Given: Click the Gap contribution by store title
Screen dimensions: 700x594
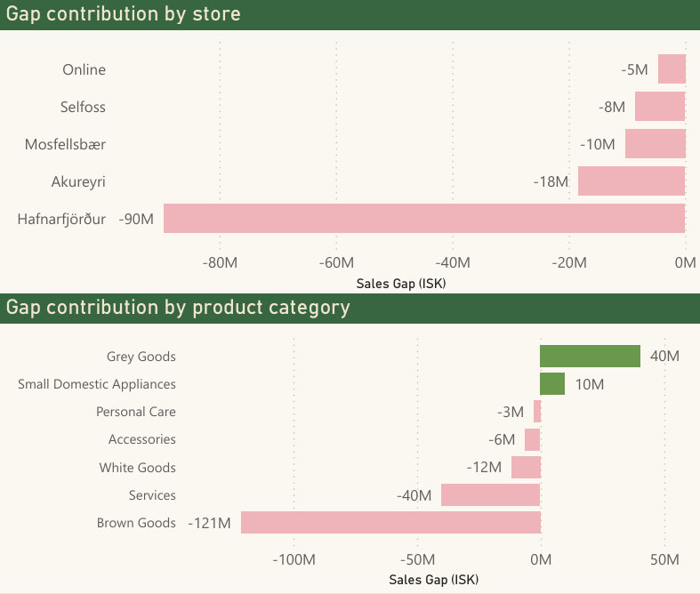Looking at the screenshot, I should (124, 14).
